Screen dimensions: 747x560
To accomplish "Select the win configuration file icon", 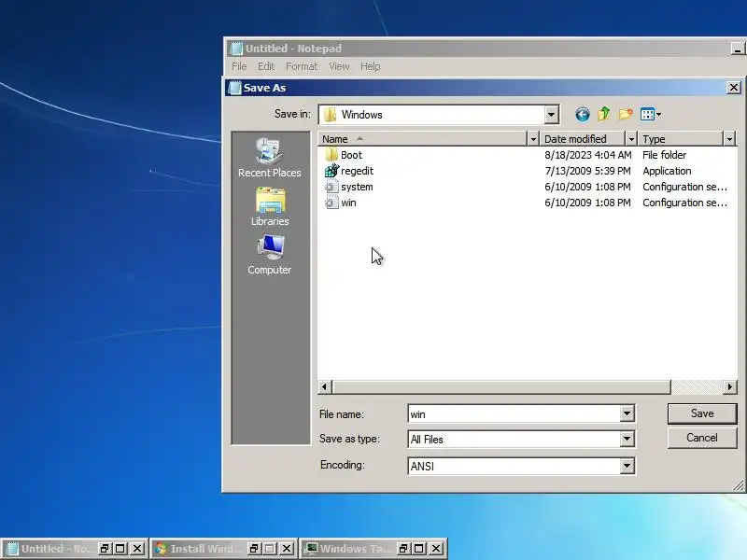I will coord(331,203).
